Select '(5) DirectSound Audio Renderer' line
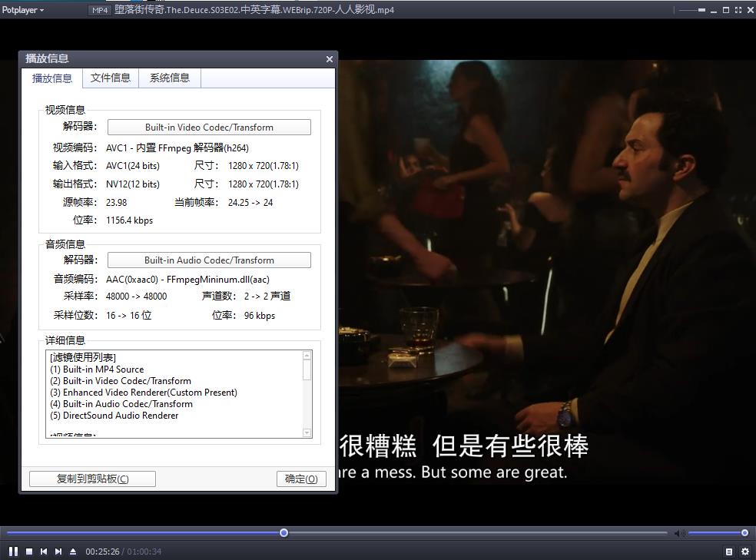756x560 pixels. [x=114, y=416]
